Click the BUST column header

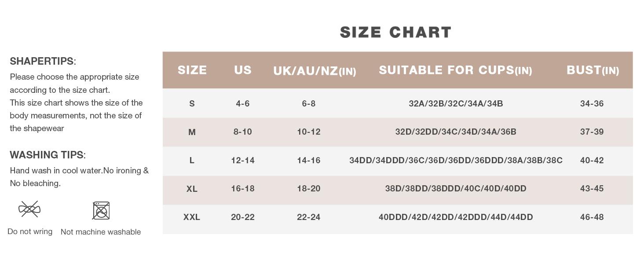pos(593,70)
